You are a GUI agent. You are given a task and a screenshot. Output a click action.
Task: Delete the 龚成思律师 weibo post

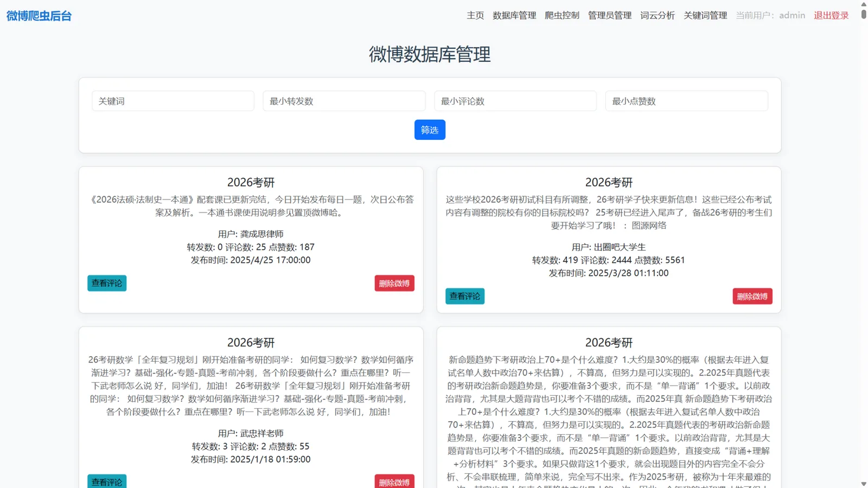(394, 283)
